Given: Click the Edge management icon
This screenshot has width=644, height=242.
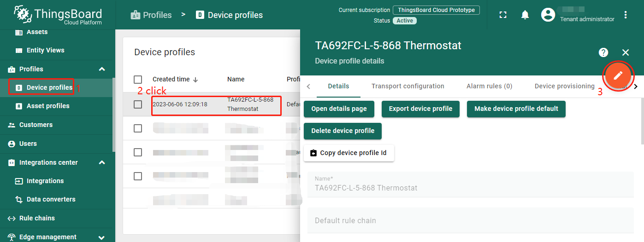Looking at the screenshot, I should pyautogui.click(x=12, y=237).
